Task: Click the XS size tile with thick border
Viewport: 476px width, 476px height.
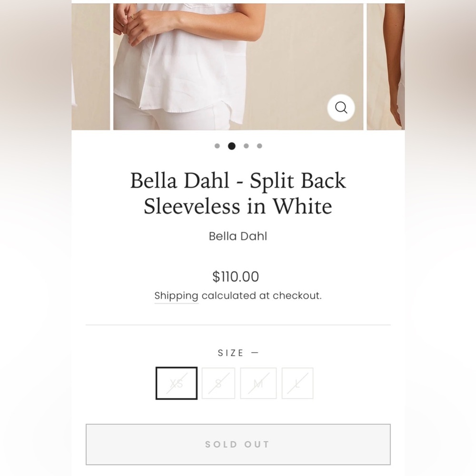Action: (176, 383)
